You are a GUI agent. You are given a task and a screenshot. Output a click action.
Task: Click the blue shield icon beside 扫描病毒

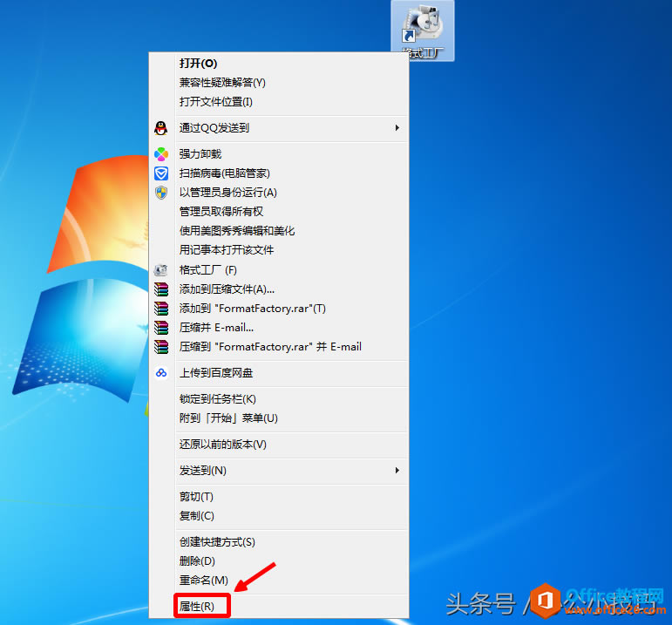pos(161,173)
